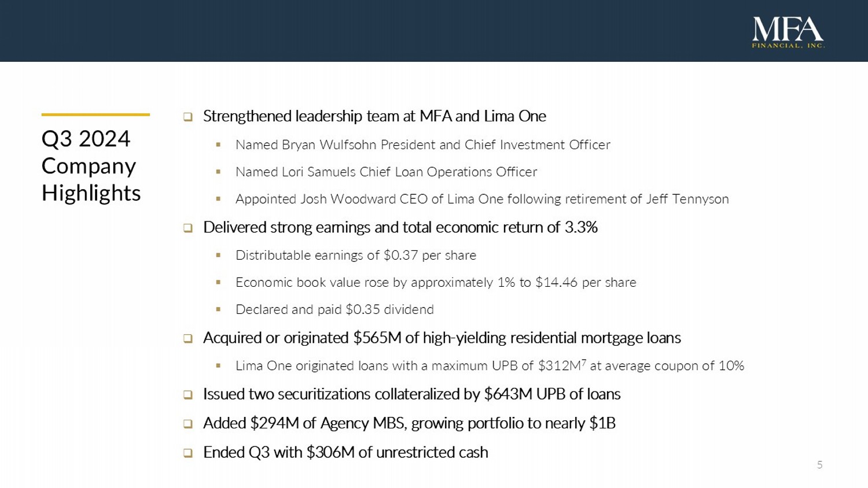Click small bullet before "Declared and paid $0.35 dividend"
This screenshot has height=488, width=868.
click(x=218, y=309)
